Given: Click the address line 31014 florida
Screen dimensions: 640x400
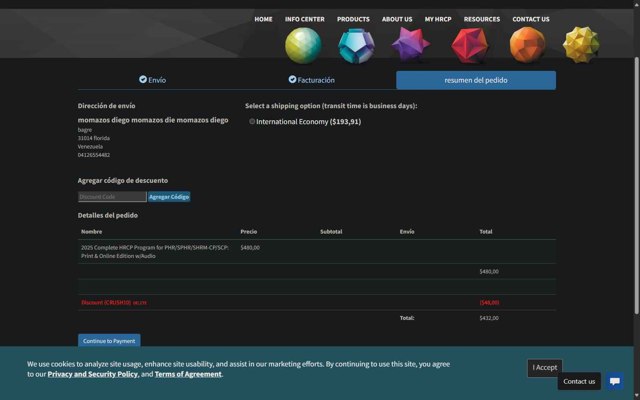Looking at the screenshot, I should [x=94, y=138].
